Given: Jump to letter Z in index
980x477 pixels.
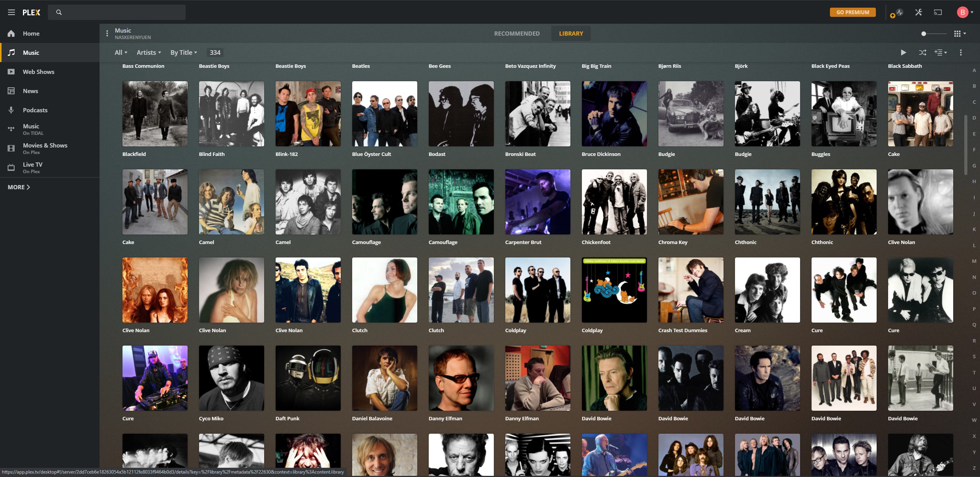Looking at the screenshot, I should 974,468.
